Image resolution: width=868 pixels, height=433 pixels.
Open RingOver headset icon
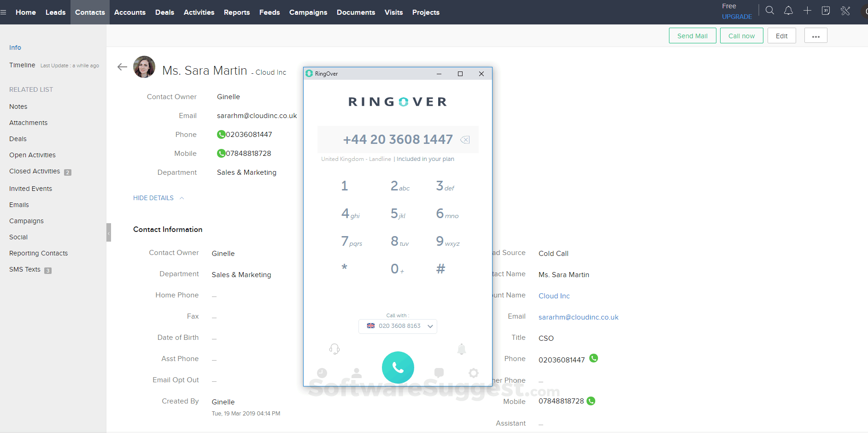(x=334, y=349)
